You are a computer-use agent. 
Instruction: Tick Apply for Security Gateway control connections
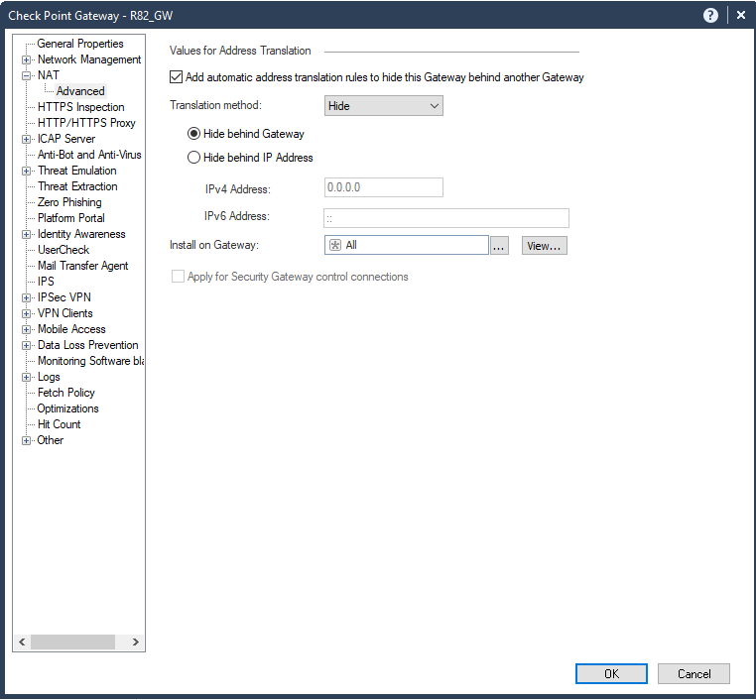click(178, 277)
